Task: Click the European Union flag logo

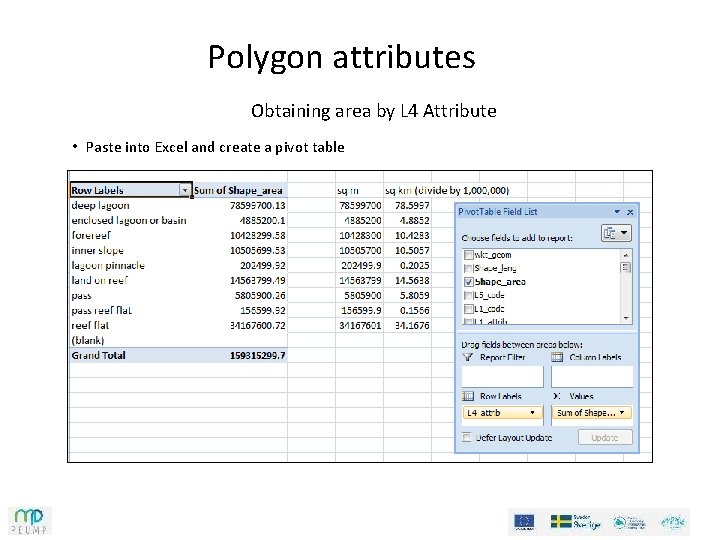Action: pyautogui.click(x=524, y=522)
